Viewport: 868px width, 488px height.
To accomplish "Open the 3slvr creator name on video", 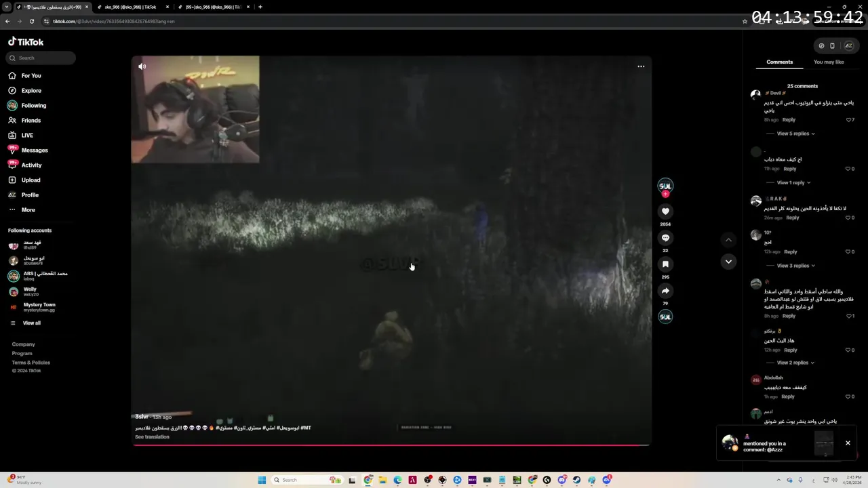I will tap(141, 417).
